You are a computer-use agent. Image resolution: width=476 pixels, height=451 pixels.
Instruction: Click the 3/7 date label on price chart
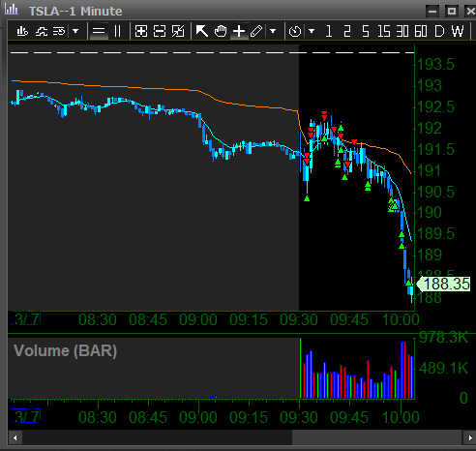point(26,318)
